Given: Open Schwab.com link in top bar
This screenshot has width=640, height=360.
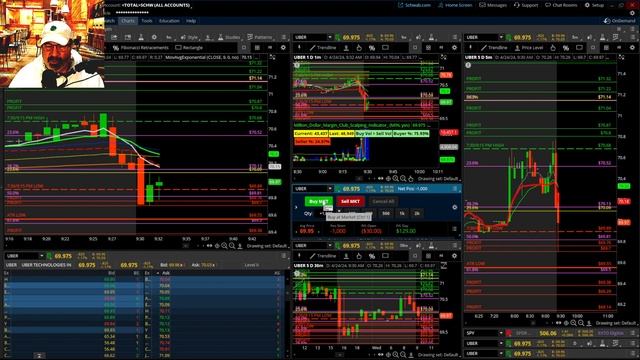Looking at the screenshot, I should 414,5.
